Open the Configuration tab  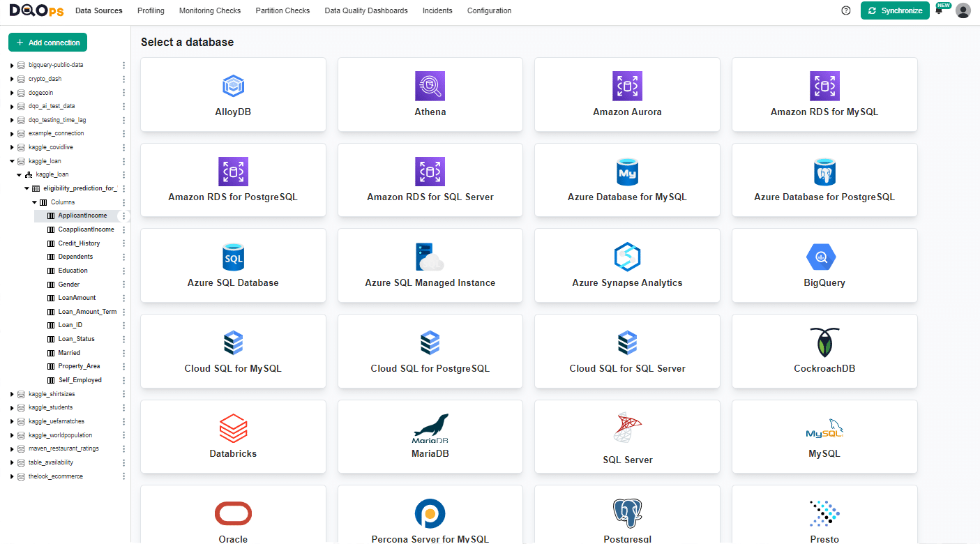489,10
